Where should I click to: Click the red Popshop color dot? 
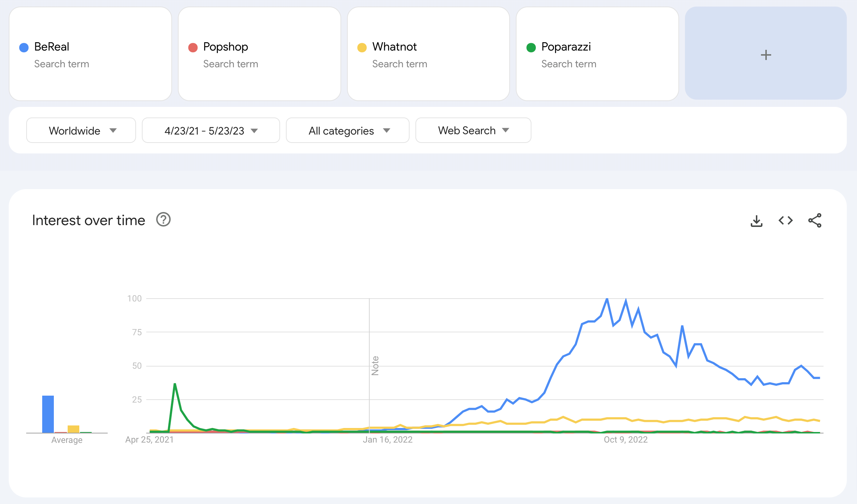(x=193, y=48)
